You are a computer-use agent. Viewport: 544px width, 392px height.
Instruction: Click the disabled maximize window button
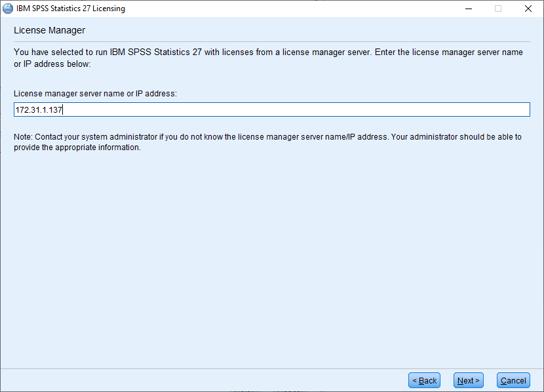(x=498, y=9)
